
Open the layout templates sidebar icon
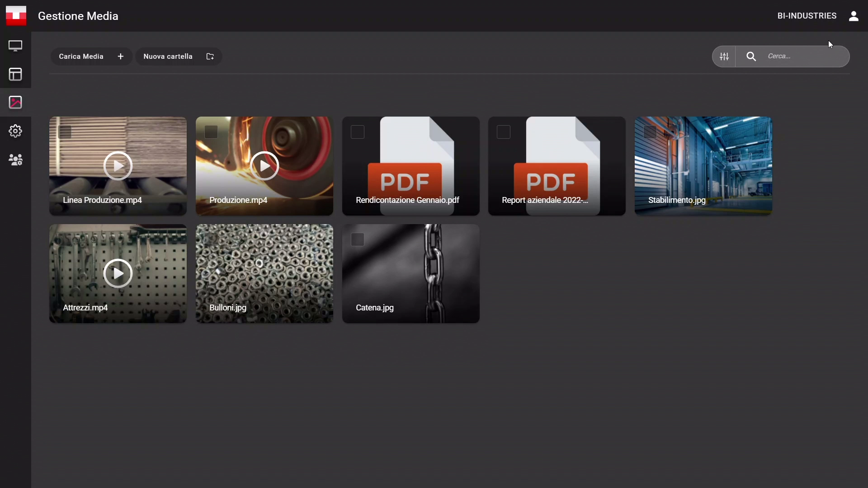[x=15, y=74]
